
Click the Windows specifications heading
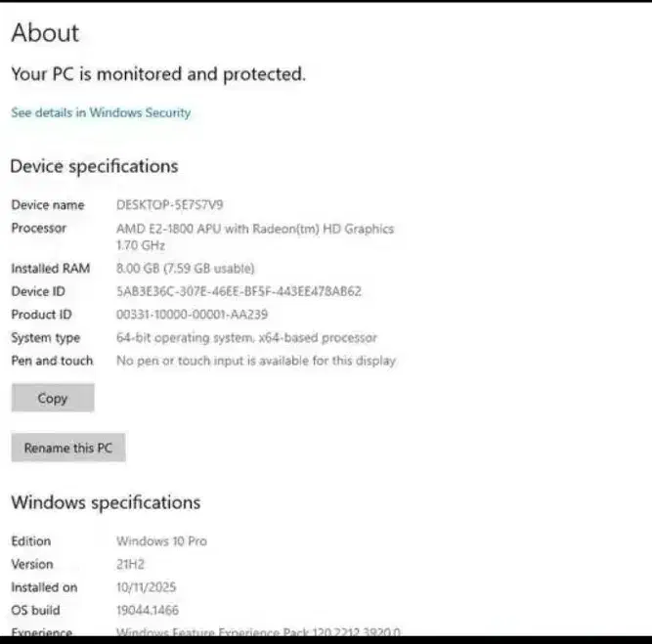pos(106,503)
